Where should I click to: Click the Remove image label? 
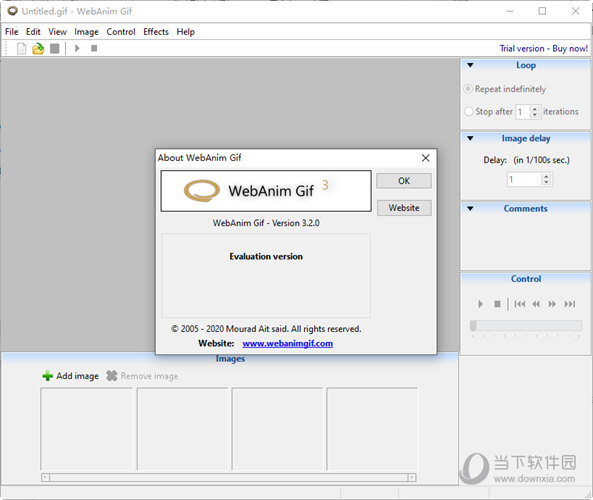pos(149,376)
